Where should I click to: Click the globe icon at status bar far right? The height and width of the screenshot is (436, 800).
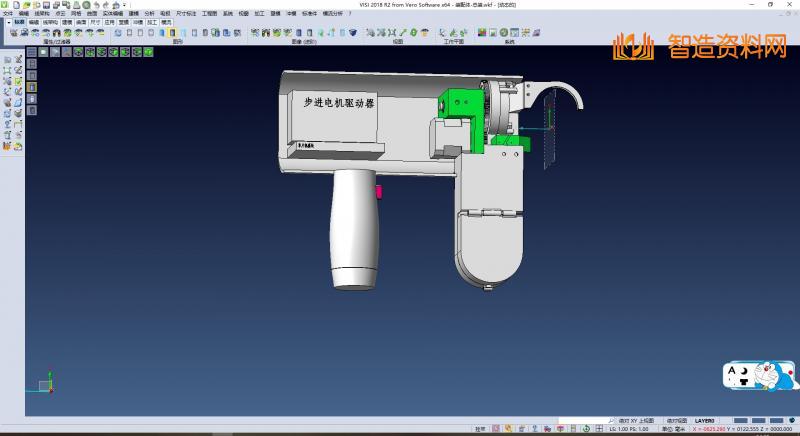click(x=792, y=420)
